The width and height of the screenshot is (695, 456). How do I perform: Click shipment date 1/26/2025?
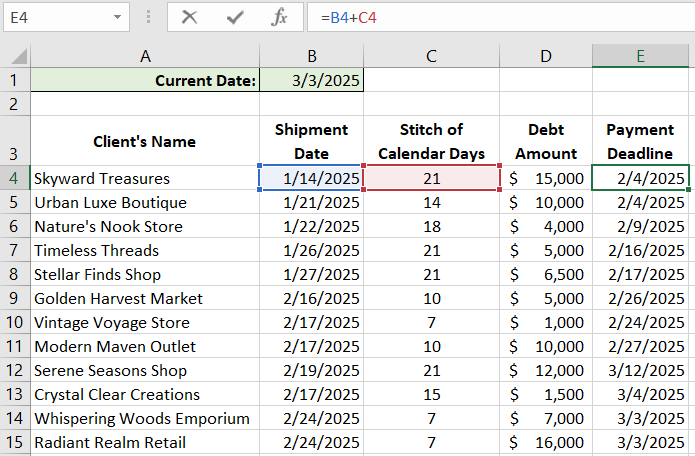pos(312,250)
